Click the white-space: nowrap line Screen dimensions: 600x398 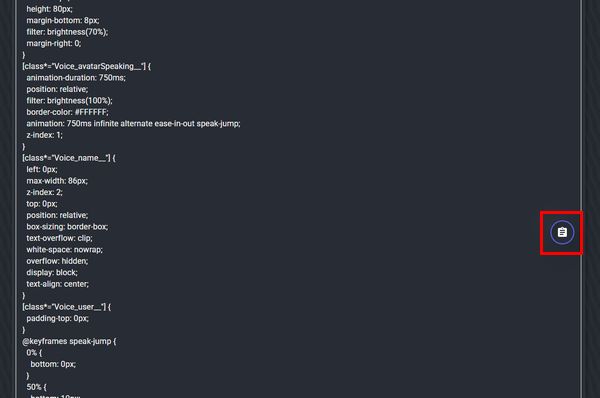click(x=64, y=250)
